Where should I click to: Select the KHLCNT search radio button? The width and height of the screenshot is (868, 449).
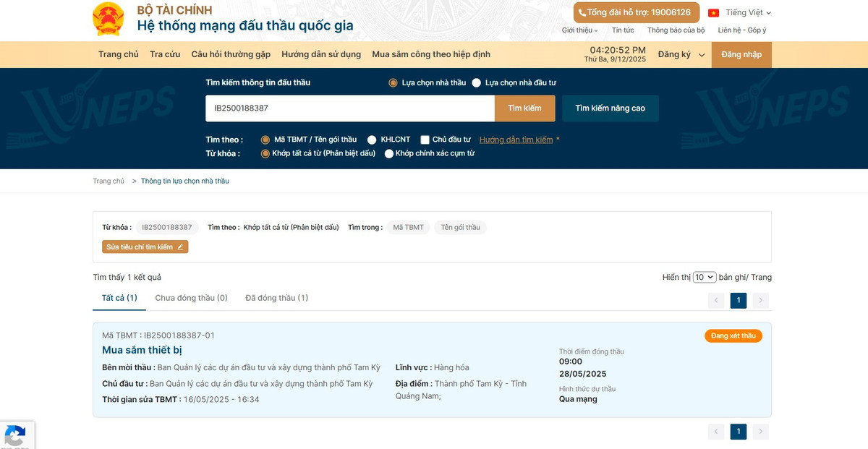point(372,140)
